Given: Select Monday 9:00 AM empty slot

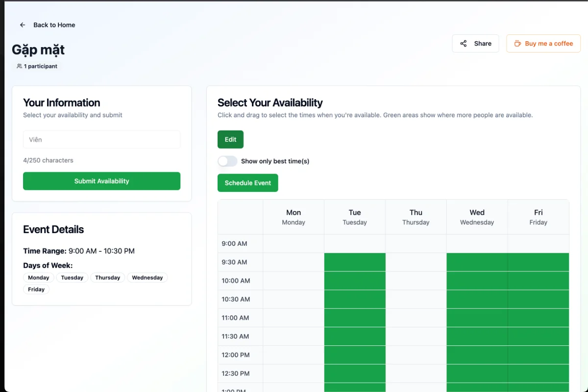Looking at the screenshot, I should (294, 244).
